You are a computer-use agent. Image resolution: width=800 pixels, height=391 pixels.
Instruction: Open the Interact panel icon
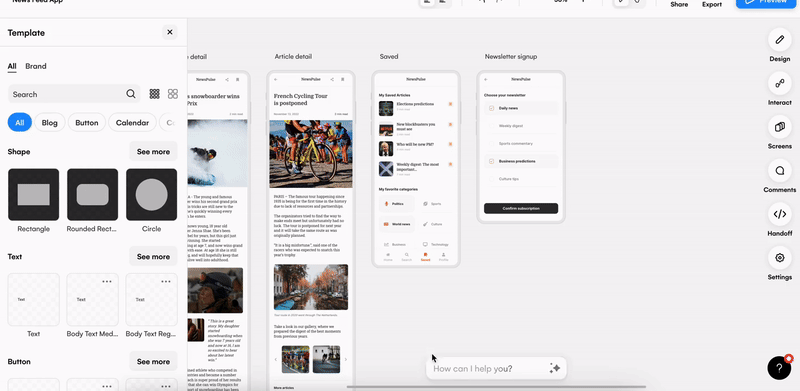780,83
